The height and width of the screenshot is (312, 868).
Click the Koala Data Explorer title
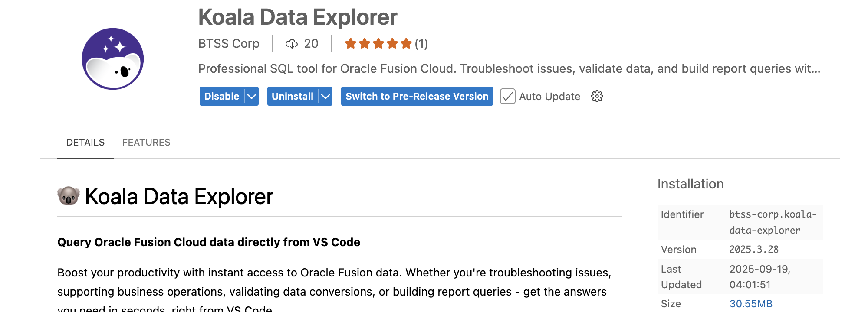(x=298, y=17)
